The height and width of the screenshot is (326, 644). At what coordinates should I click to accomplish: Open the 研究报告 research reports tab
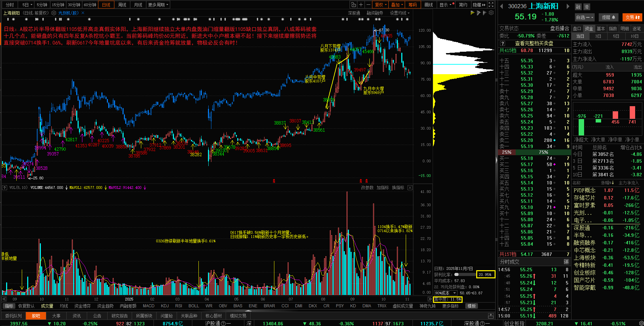[119, 316]
